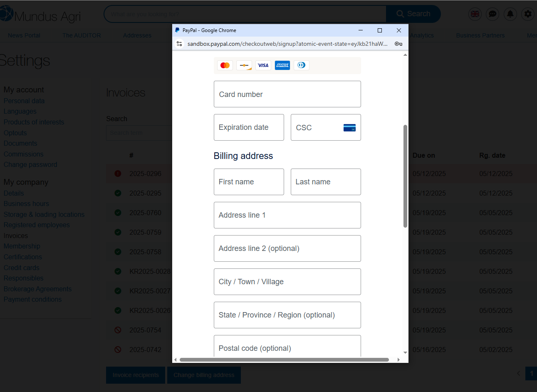Focus the Postal code (optional) field
This screenshot has width=537, height=392.
287,346
